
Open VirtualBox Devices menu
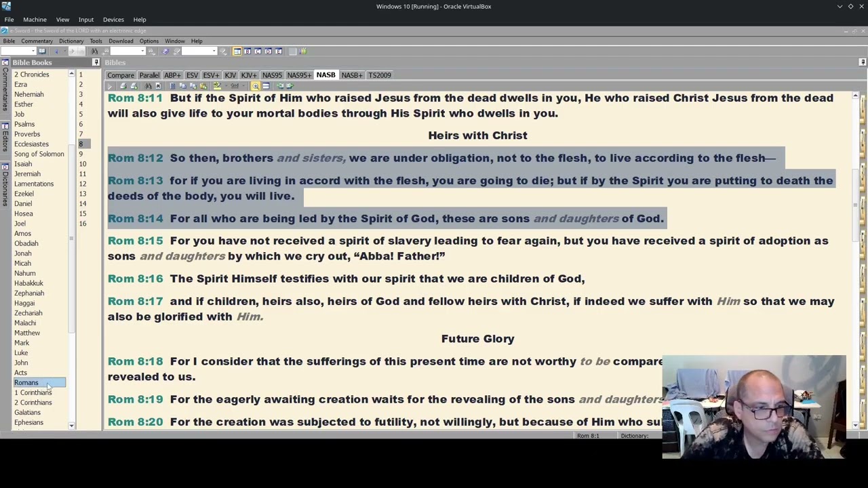click(113, 20)
